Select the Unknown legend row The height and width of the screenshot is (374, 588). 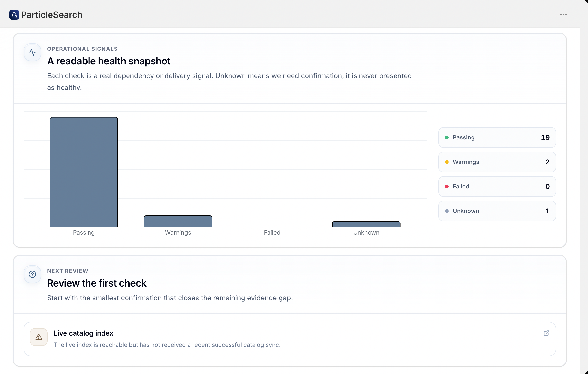497,211
